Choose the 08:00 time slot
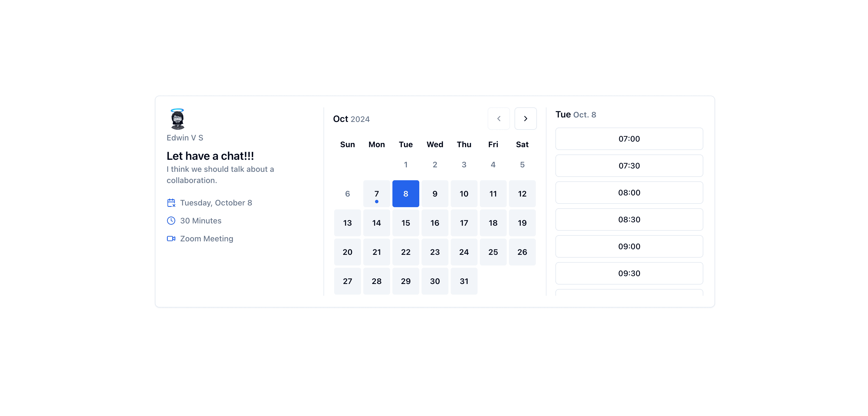Screen dimensions: 868x416 (x=629, y=193)
